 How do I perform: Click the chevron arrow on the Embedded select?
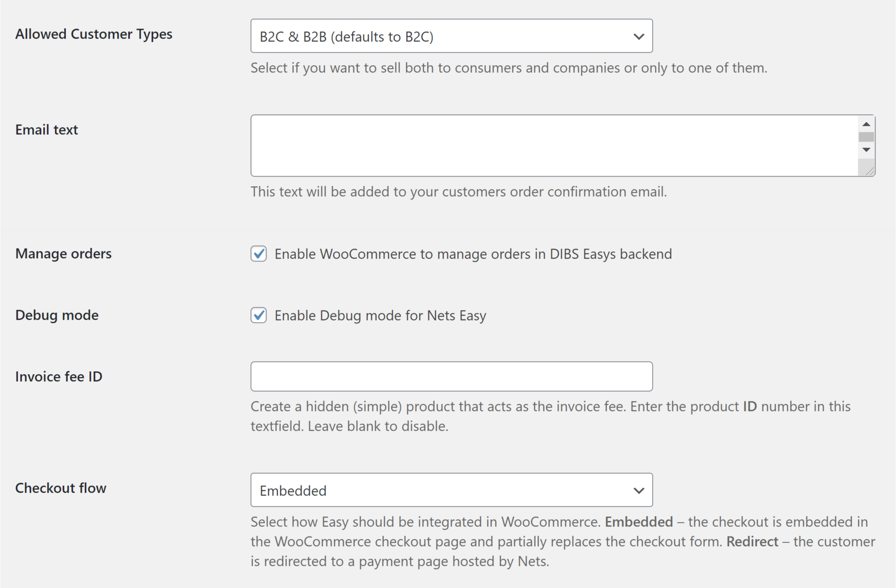(x=639, y=491)
